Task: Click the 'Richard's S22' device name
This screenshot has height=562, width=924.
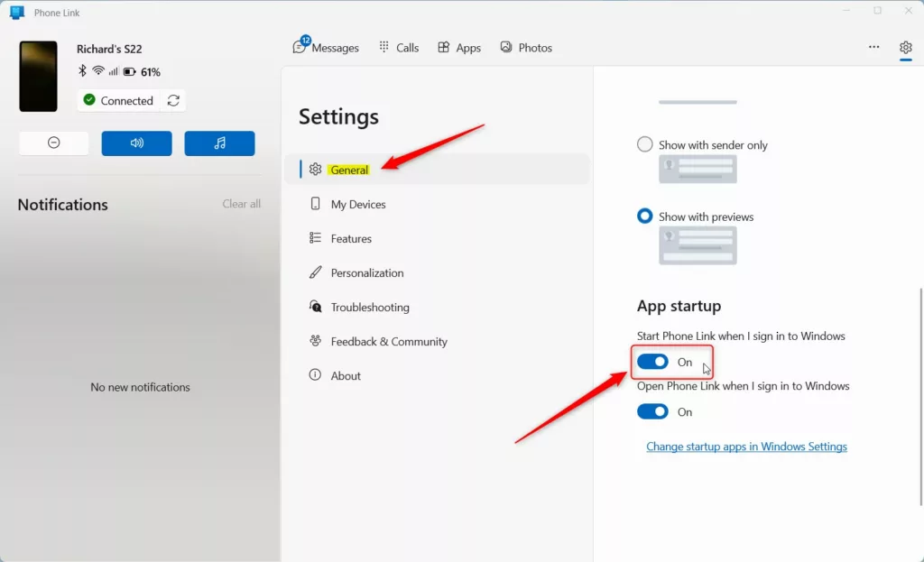Action: click(109, 49)
